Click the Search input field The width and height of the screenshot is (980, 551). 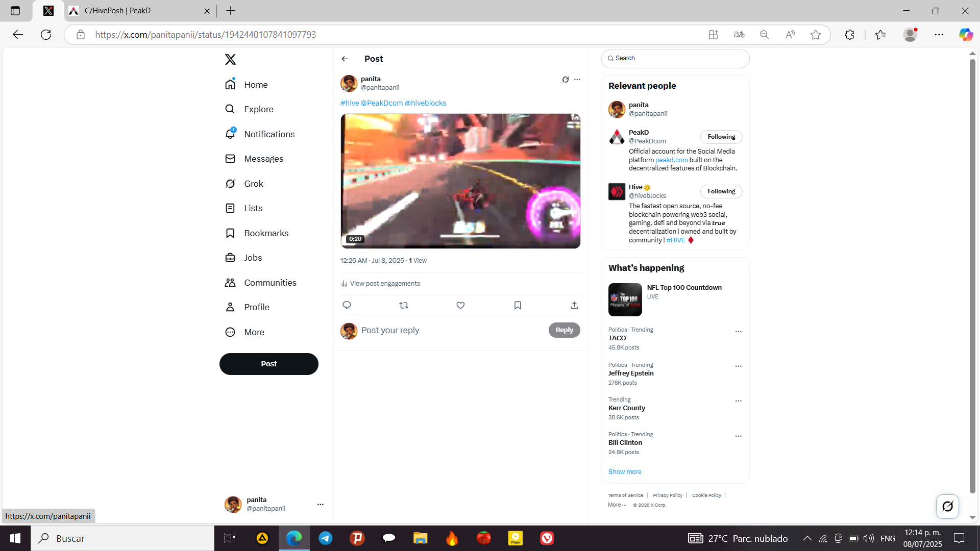coord(675,58)
